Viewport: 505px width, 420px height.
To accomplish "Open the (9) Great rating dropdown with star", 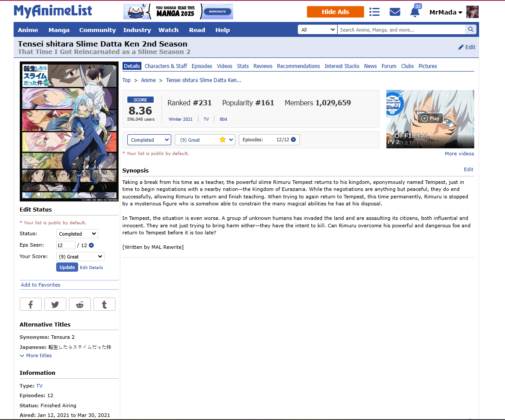I will (205, 140).
